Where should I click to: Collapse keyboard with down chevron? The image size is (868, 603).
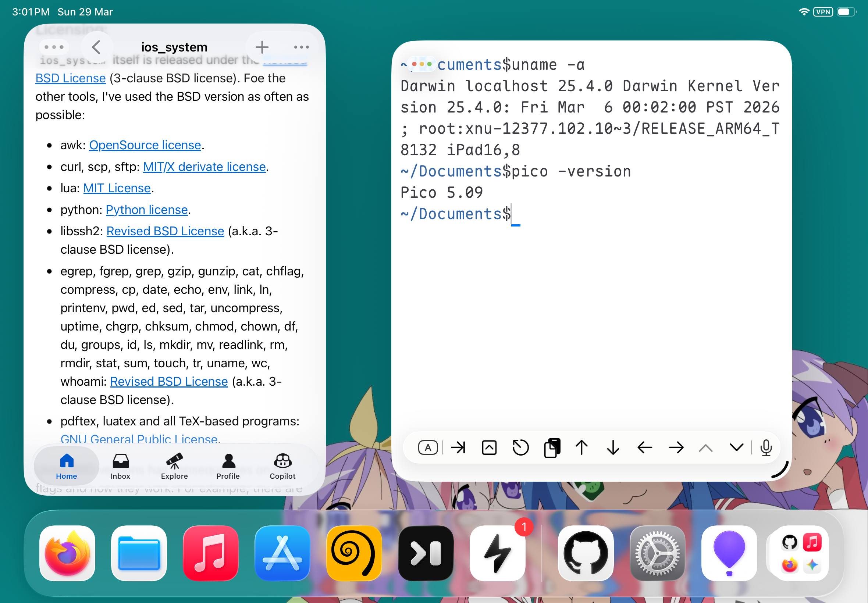(x=736, y=448)
